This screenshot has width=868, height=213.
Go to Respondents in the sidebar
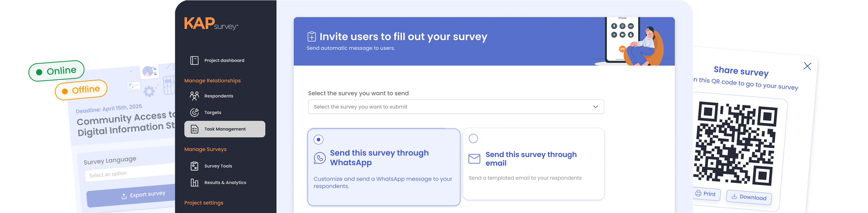point(219,96)
